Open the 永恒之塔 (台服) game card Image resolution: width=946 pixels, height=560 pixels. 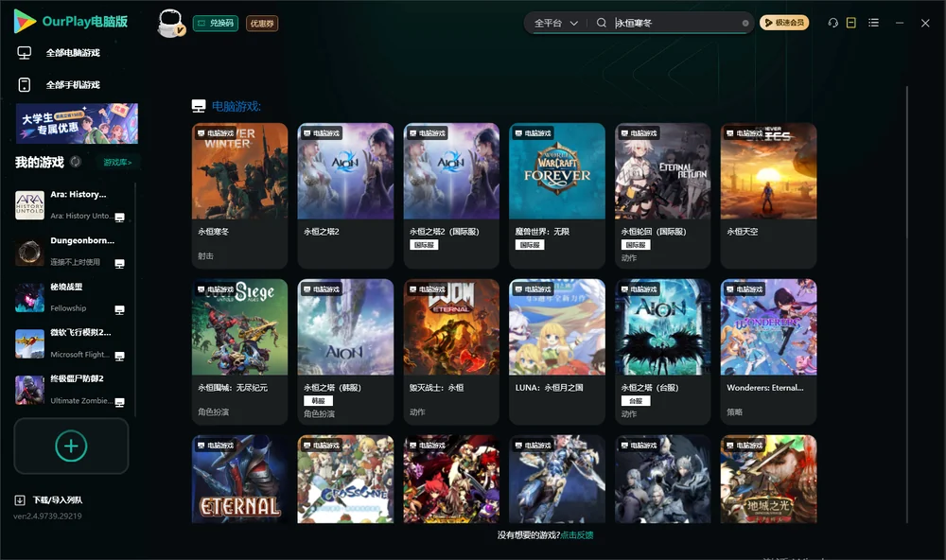pyautogui.click(x=663, y=352)
